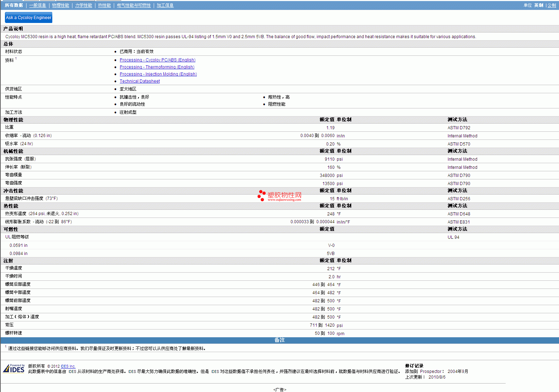The width and height of the screenshot is (559, 392).
Task: Click the ASTM E831 test method
Action: tap(459, 222)
